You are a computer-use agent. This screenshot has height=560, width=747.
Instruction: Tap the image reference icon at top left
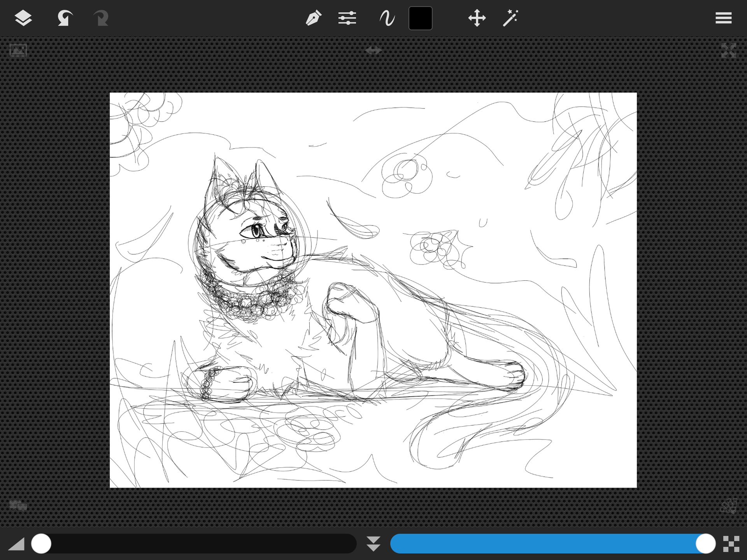click(x=18, y=50)
